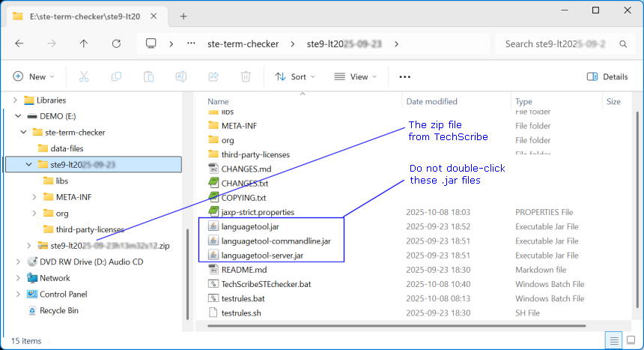The image size is (644, 350).
Task: Select the TechScribeSTEchecker.bat file
Action: pyautogui.click(x=266, y=284)
